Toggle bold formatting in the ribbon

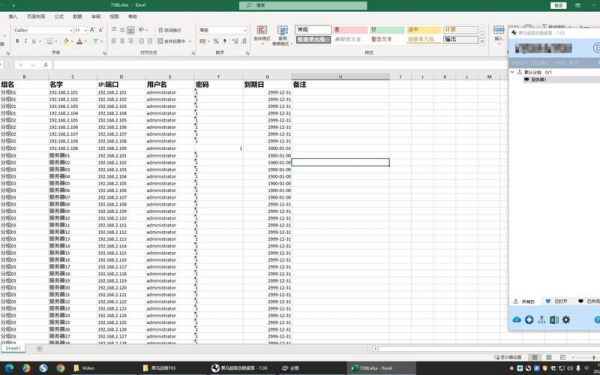[x=17, y=41]
